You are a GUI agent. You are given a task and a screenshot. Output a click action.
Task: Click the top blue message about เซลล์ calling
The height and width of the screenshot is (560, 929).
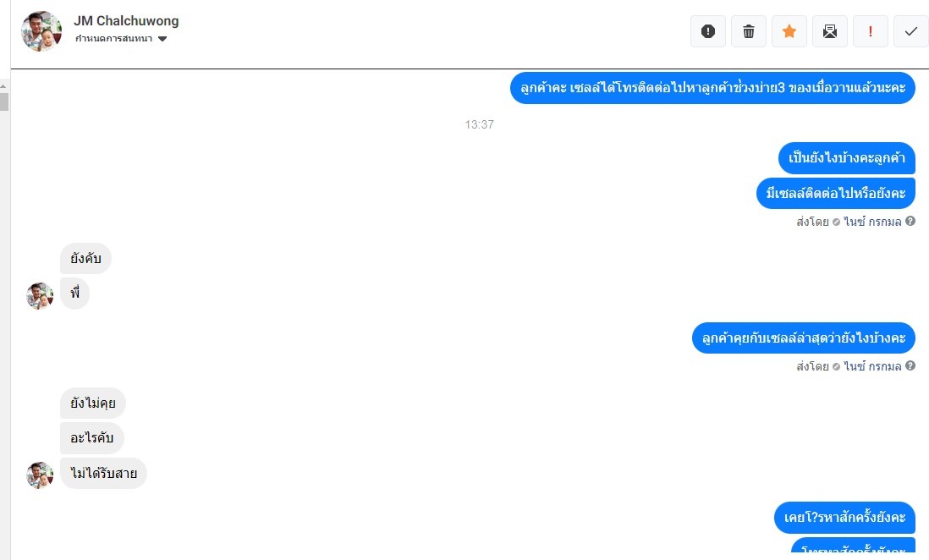click(x=712, y=88)
